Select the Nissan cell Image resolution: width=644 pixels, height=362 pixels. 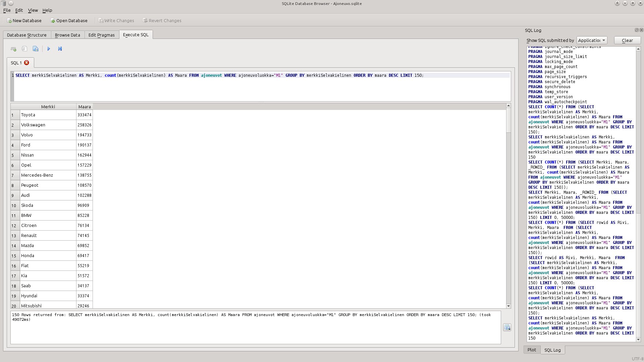click(48, 155)
